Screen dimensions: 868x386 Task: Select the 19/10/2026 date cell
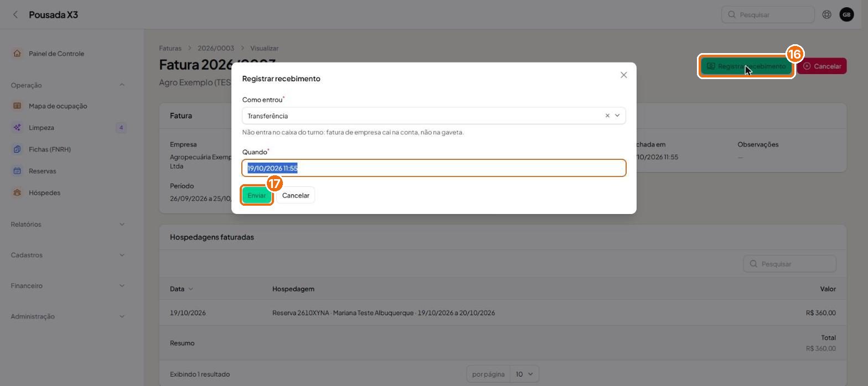[188, 313]
